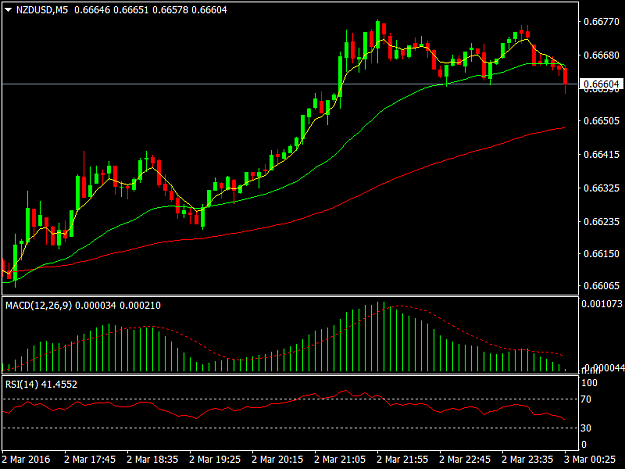Viewport: 625px width, 469px height.
Task: Select the RSI scale level 30
Action: (x=586, y=428)
